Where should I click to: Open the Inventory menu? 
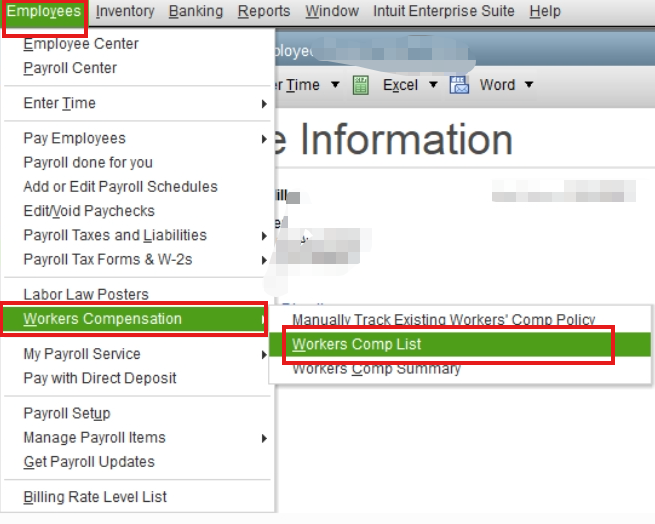(125, 11)
